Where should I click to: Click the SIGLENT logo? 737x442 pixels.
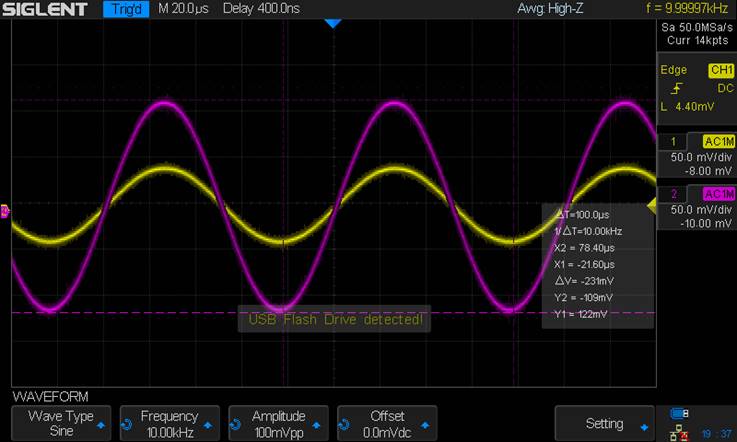pyautogui.click(x=45, y=9)
